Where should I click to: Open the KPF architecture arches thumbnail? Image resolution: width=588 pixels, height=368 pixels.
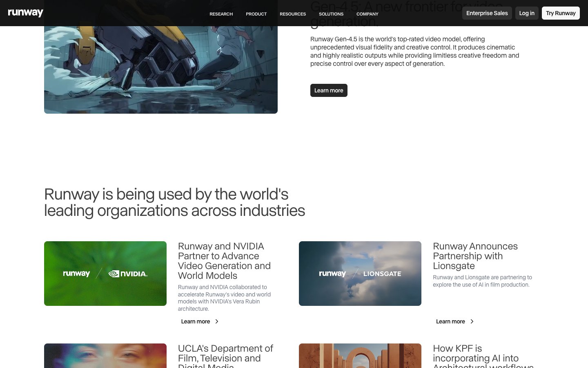[x=360, y=356]
